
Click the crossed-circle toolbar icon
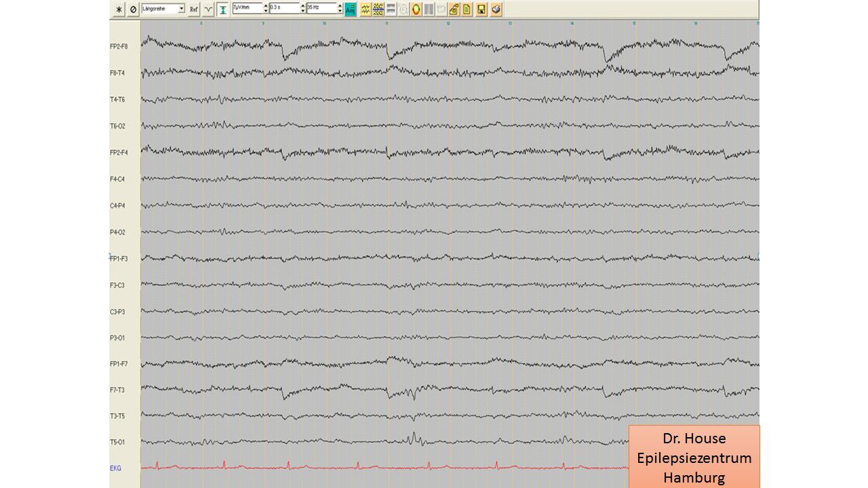[134, 9]
